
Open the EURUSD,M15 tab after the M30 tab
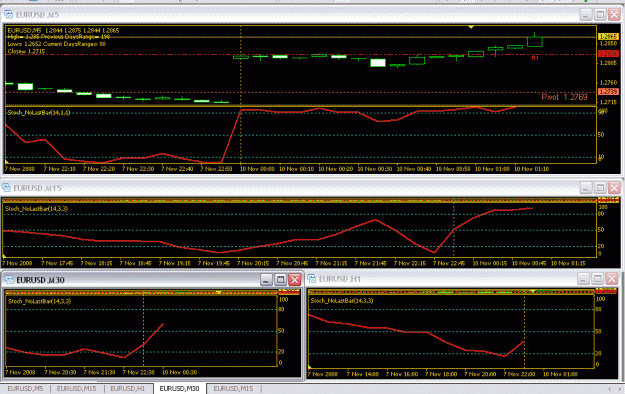coord(233,388)
